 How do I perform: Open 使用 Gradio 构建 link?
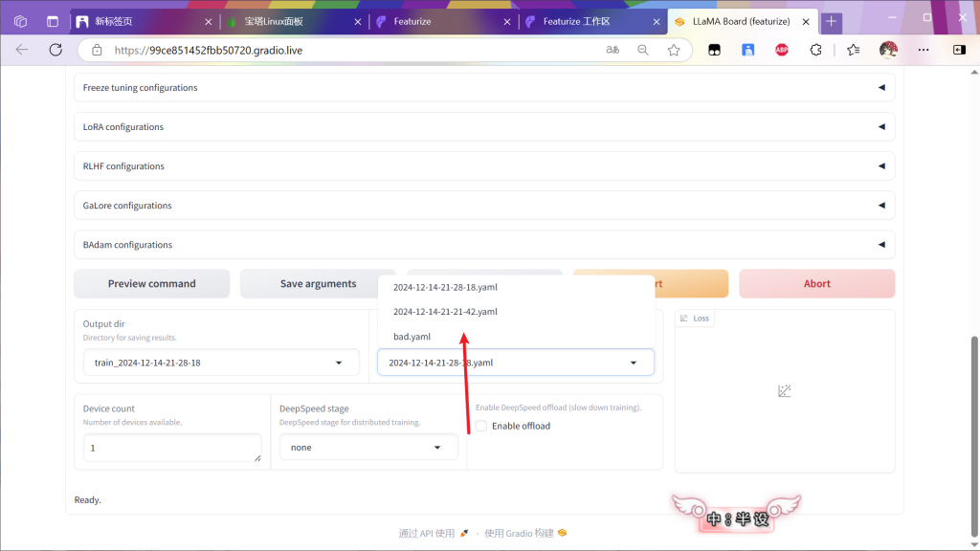pyautogui.click(x=525, y=533)
